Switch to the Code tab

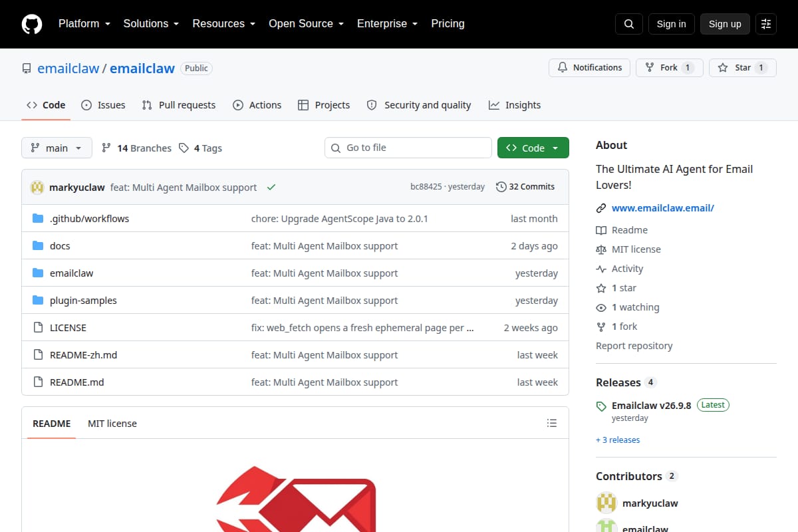pos(46,105)
